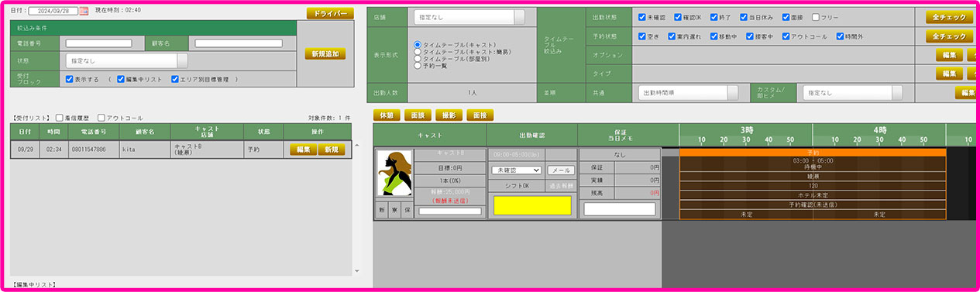This screenshot has height=292, width=980.
Task: Uncheck the 確認OK checkbox
Action: [678, 17]
